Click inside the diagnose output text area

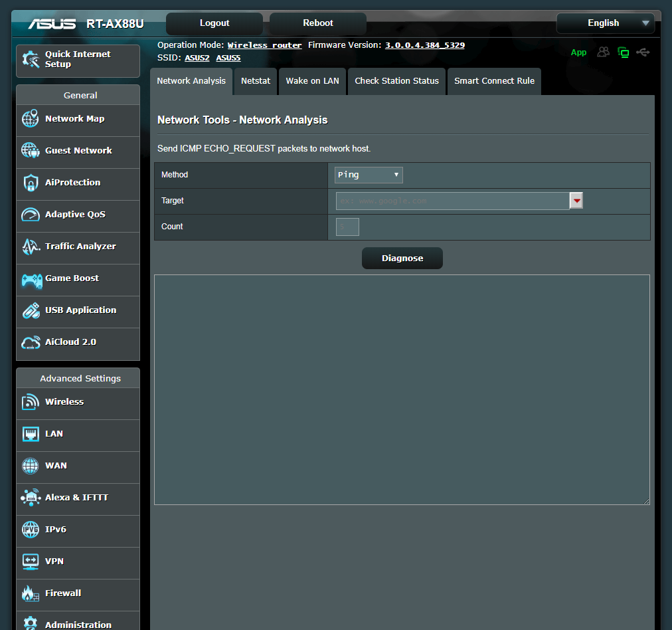pyautogui.click(x=402, y=390)
